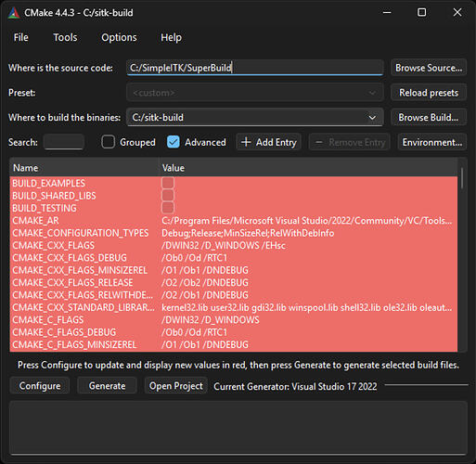Viewport: 476px width, 464px height.
Task: Open the File menu
Action: [x=21, y=37]
